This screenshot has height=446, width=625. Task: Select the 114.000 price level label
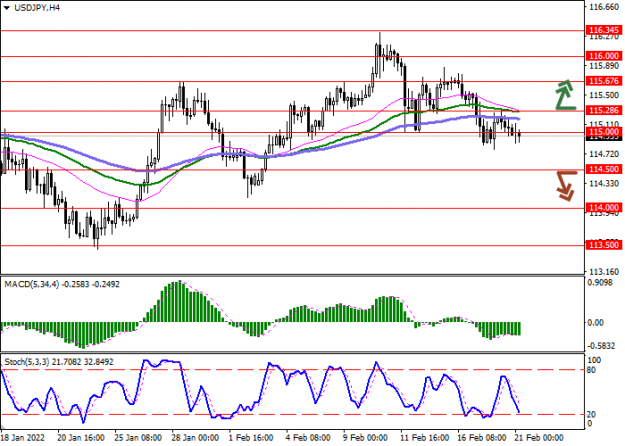tap(604, 208)
